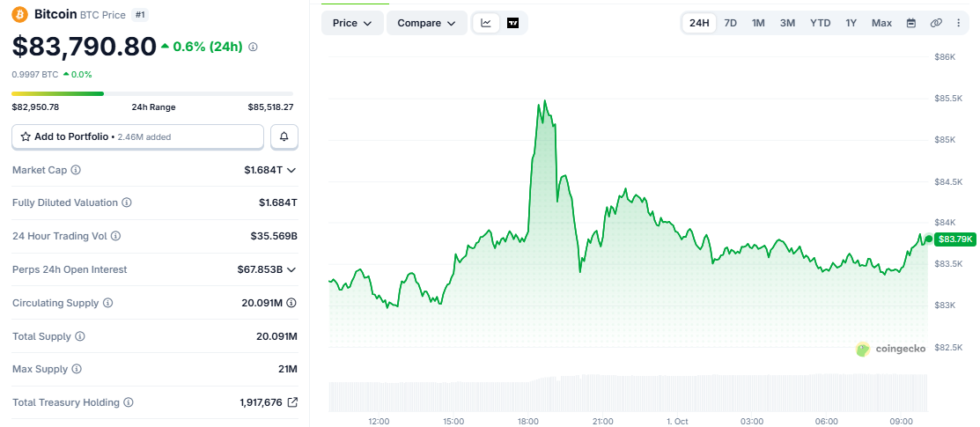The height and width of the screenshot is (427, 980).
Task: Switch to TradingView chart icon
Action: pyautogui.click(x=512, y=23)
